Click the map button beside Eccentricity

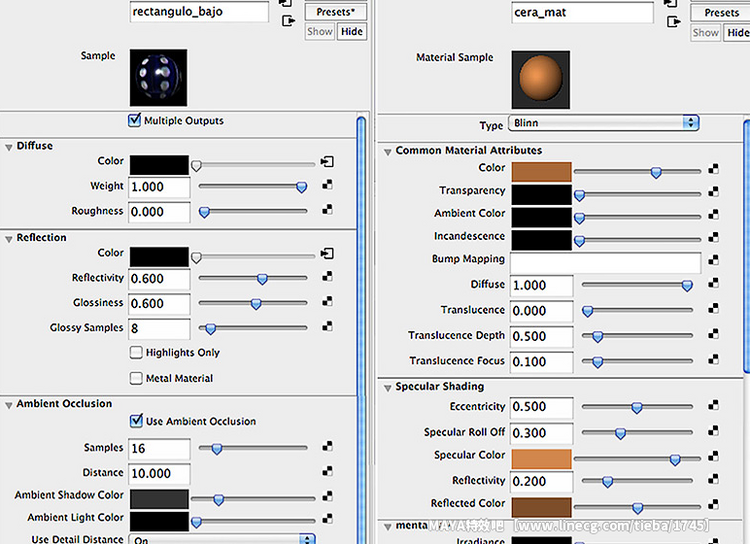[713, 405]
